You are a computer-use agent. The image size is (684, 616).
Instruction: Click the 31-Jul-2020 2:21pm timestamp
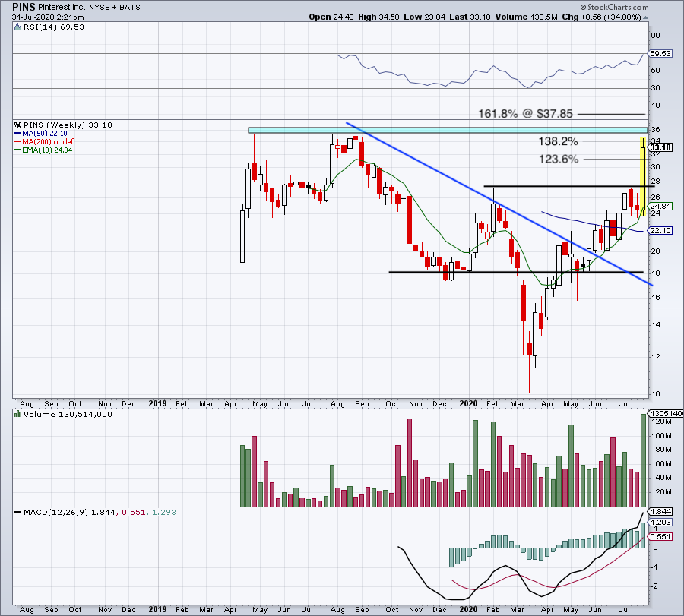point(48,17)
